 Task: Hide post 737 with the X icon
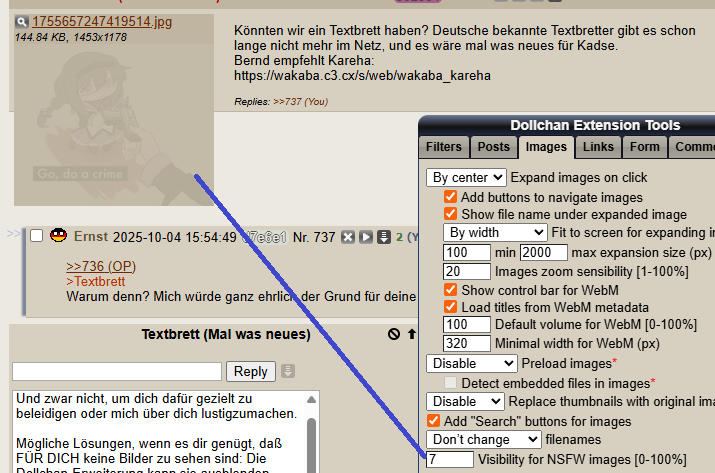pos(348,237)
